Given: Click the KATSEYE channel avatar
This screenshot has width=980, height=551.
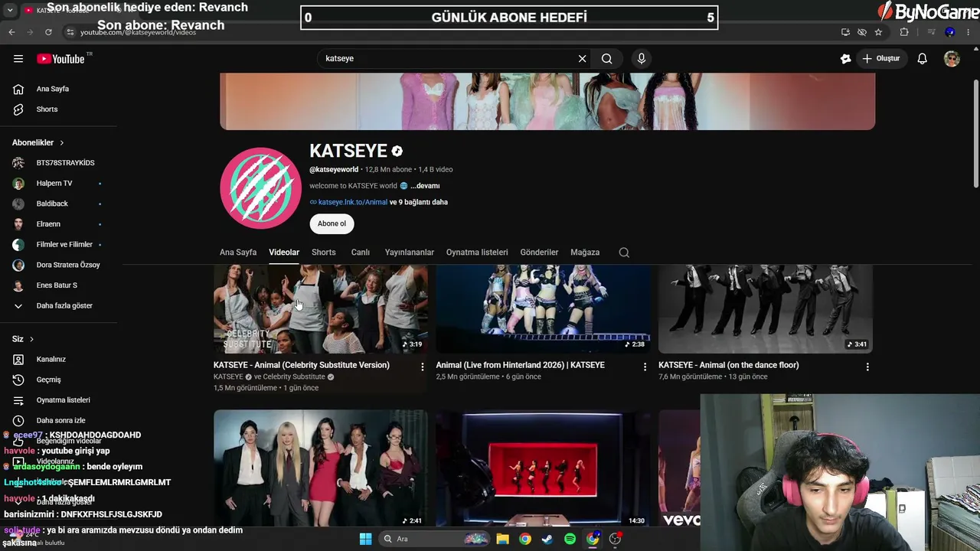Looking at the screenshot, I should point(260,188).
